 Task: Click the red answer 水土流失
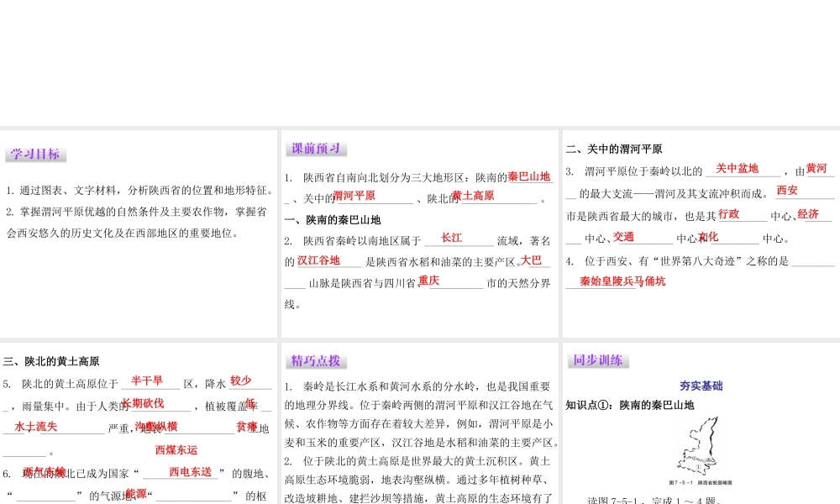pyautogui.click(x=36, y=427)
